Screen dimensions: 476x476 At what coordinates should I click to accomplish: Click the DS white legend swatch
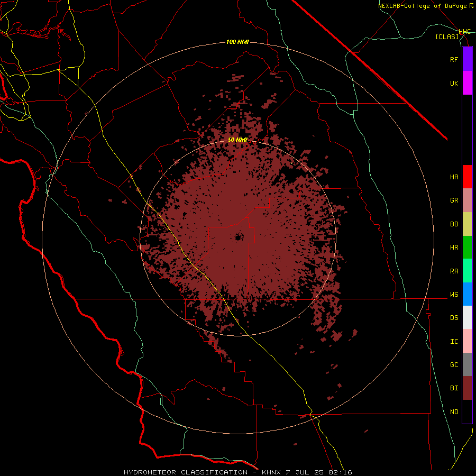pyautogui.click(x=467, y=317)
